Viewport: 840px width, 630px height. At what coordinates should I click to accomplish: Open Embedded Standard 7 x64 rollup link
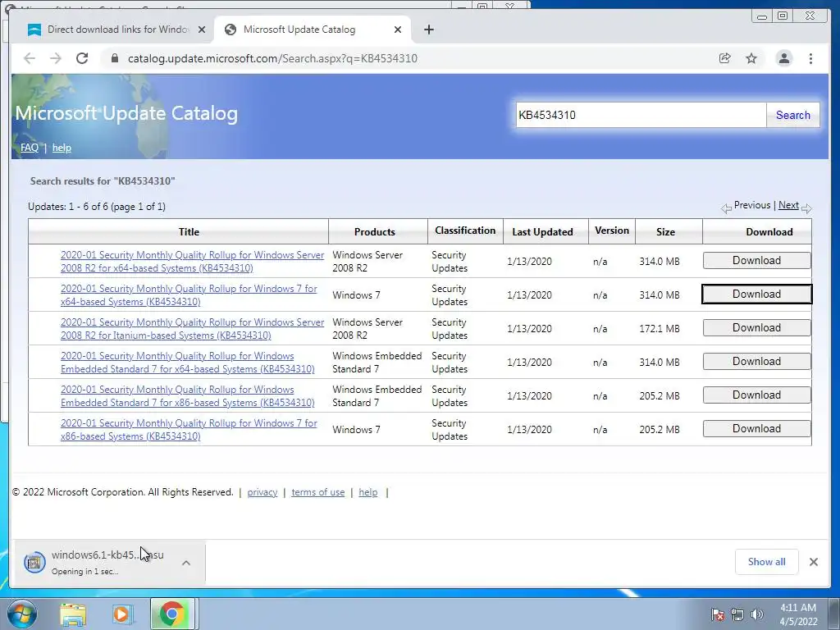[188, 362]
